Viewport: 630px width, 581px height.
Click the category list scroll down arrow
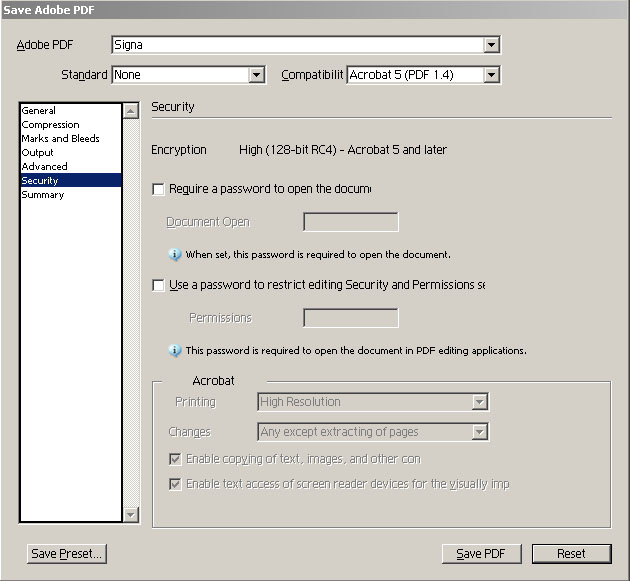point(131,515)
